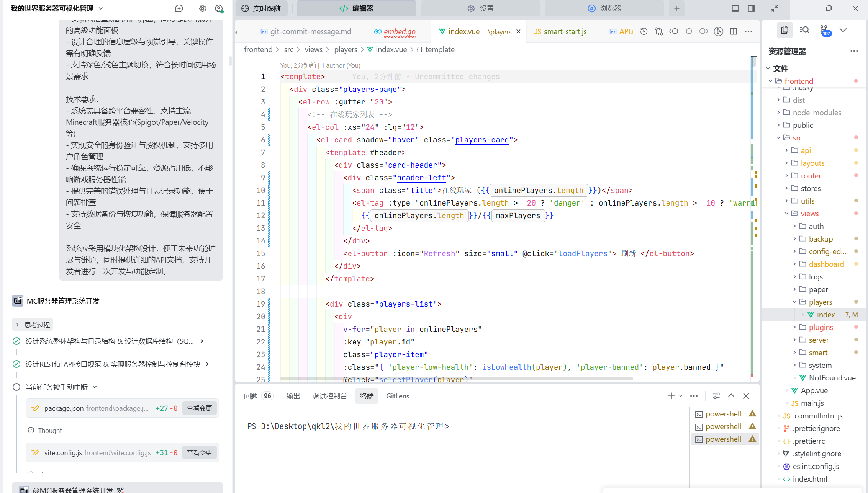This screenshot has width=868, height=493.
Task: Toggle the bottom panel layout icon
Action: [x=735, y=8]
